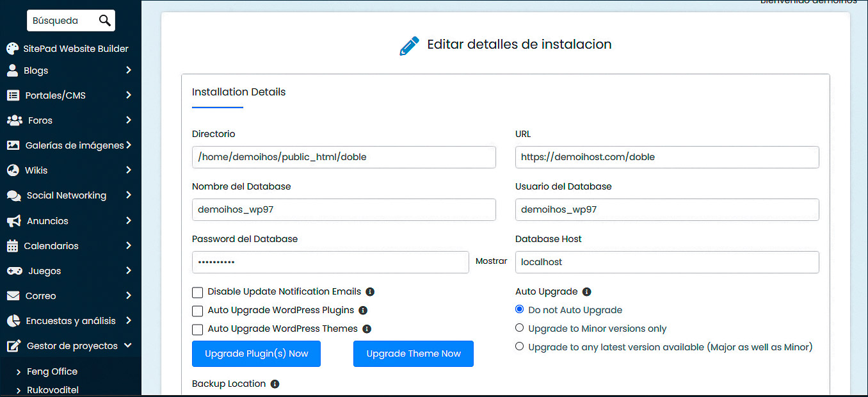Screen dimensions: 868x397
Task: Click the Upgrade Plugin(s) Now button
Action: coord(256,353)
